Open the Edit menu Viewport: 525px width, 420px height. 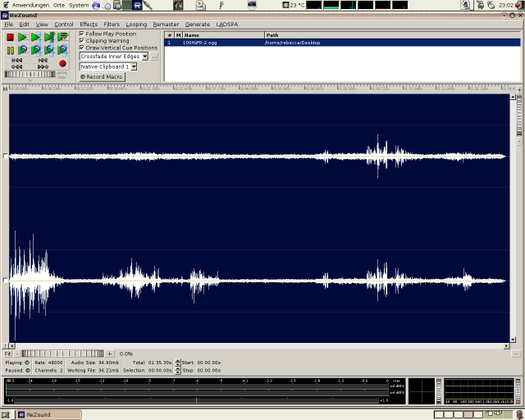[24, 24]
